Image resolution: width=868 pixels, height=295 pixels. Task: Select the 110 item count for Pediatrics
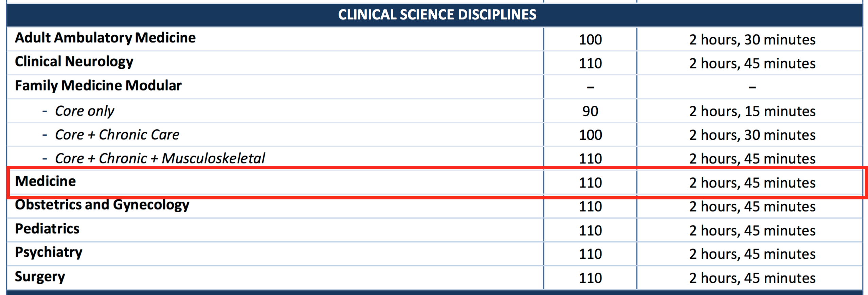[590, 231]
